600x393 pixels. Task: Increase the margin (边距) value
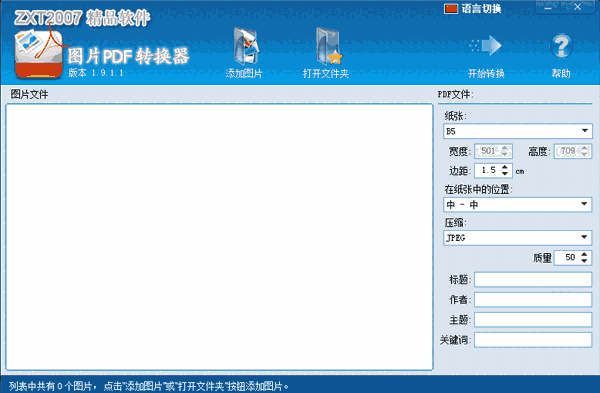(x=505, y=167)
